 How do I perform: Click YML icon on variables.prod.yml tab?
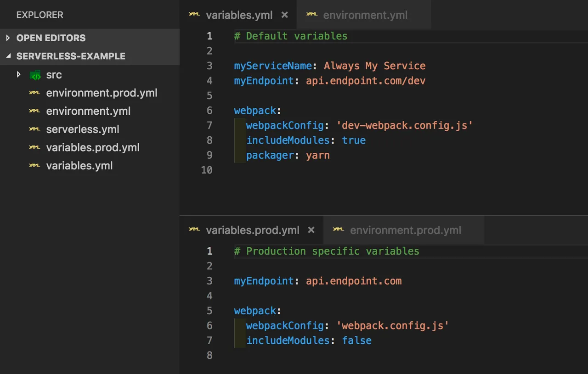[194, 229]
